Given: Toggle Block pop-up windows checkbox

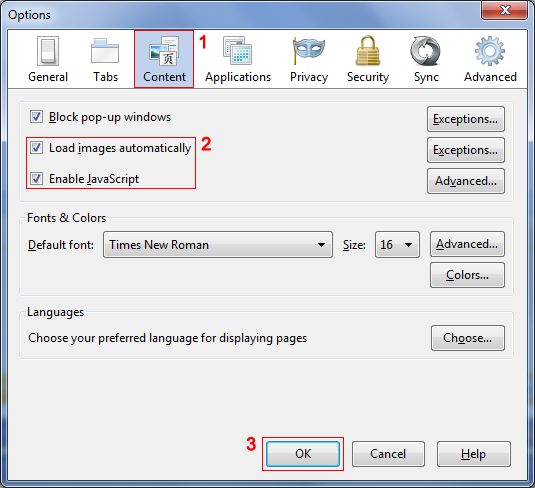Looking at the screenshot, I should pos(36,116).
